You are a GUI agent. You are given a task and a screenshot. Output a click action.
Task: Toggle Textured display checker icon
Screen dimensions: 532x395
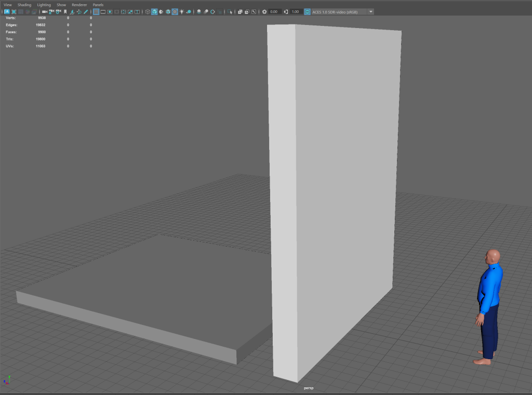tap(175, 11)
